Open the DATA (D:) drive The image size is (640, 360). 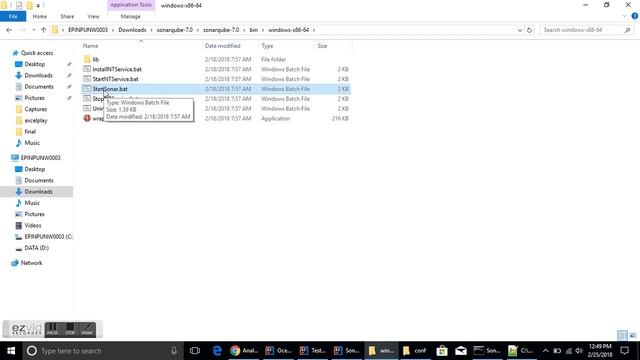coord(36,248)
